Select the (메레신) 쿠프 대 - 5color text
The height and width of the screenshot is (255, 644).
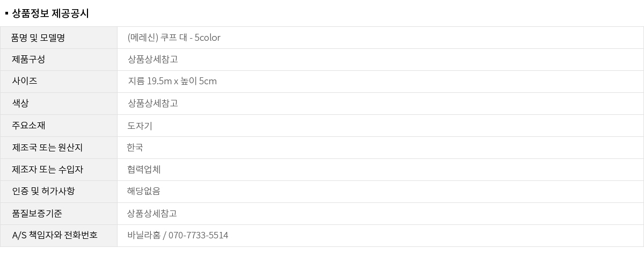[x=174, y=38]
